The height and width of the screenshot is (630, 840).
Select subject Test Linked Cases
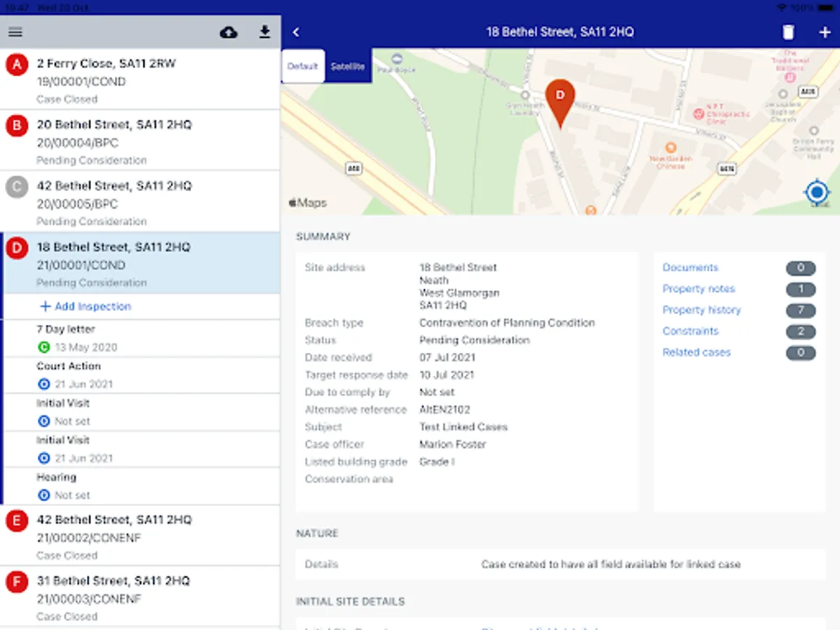(x=463, y=426)
